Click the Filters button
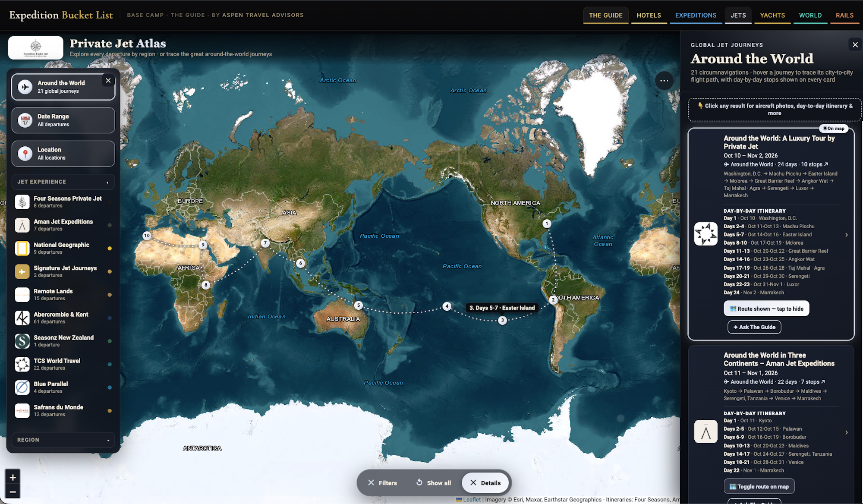Viewport: 863px width, 504px height. (x=382, y=483)
